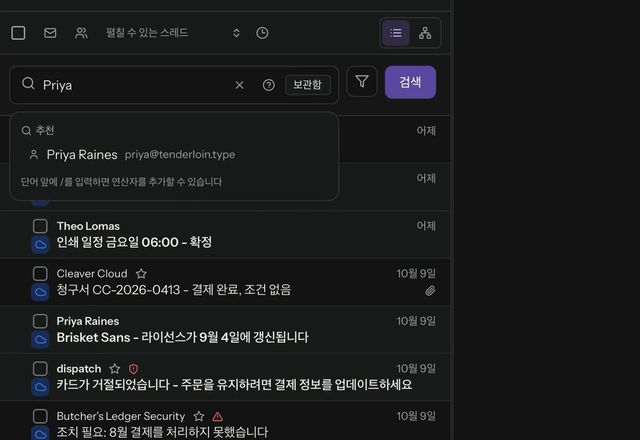Click attachment paperclip on Cleaver Cloud row
Image resolution: width=640 pixels, height=440 pixels.
pyautogui.click(x=430, y=291)
